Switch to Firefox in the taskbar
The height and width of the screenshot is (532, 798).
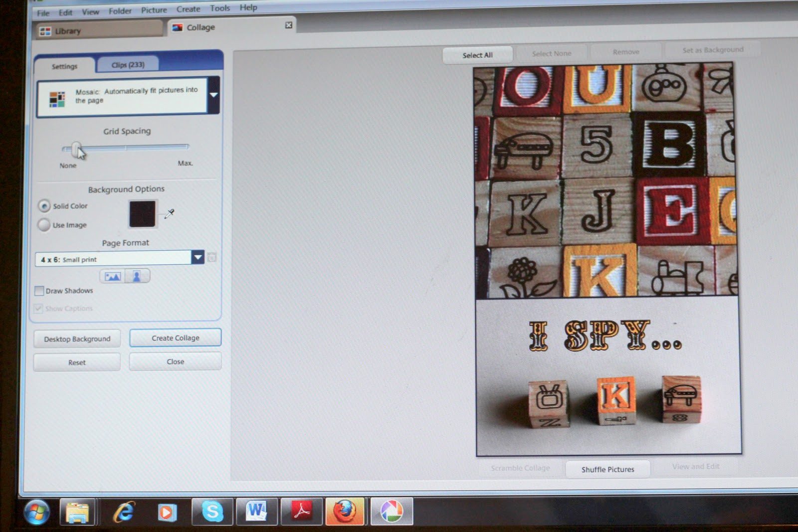pos(345,512)
